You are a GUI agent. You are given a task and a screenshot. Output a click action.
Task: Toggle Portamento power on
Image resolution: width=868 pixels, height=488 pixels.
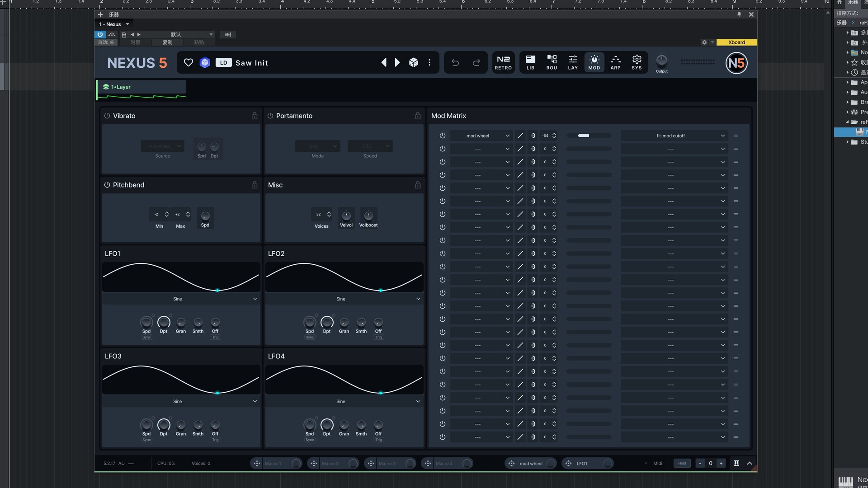pos(270,116)
